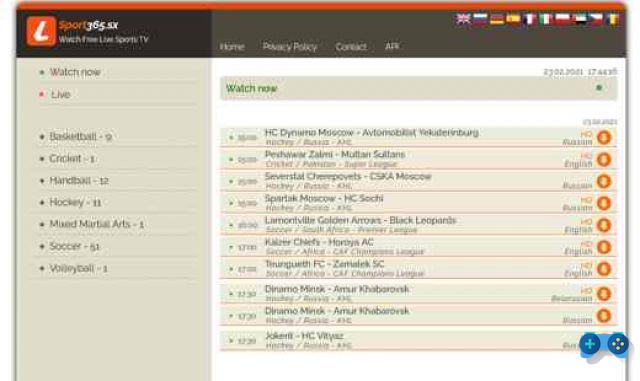Open orange stream icon for Peshawar Zalmi match
The height and width of the screenshot is (381, 640).
[x=604, y=160]
